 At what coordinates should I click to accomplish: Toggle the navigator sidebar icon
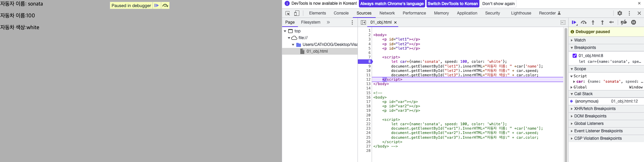click(363, 22)
